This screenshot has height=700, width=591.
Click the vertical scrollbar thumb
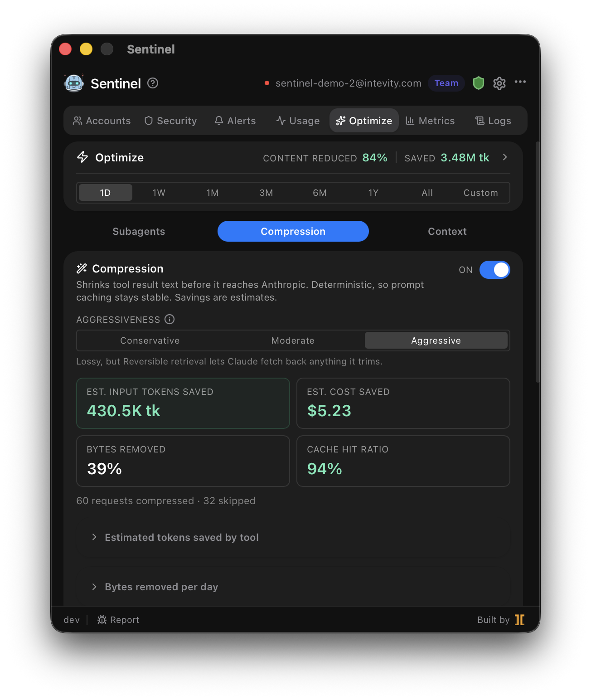point(538,262)
